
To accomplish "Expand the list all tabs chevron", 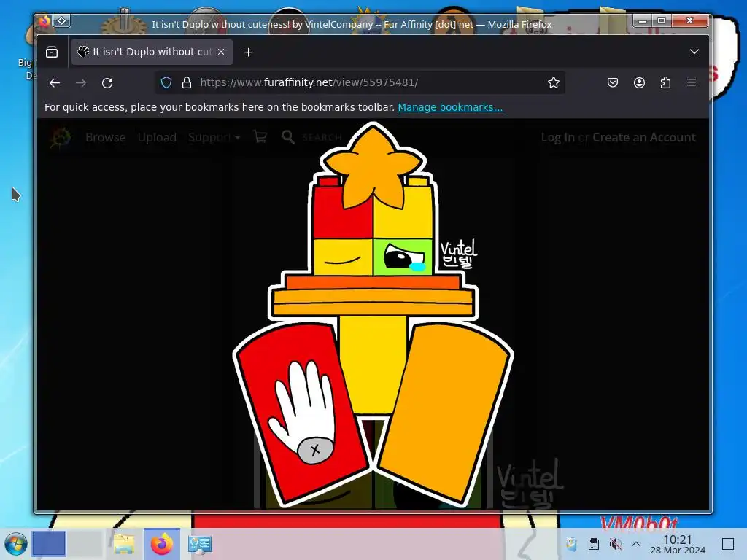I will click(x=694, y=52).
